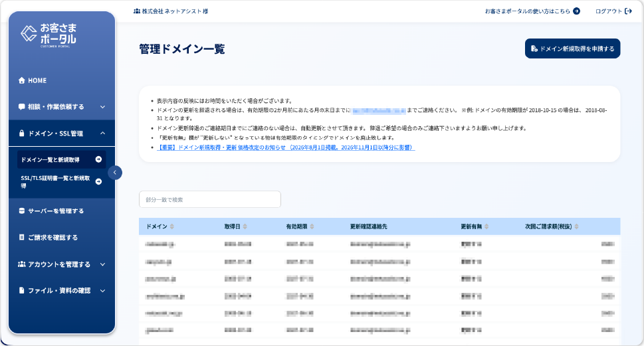644x346 pixels.
Task: Click the 株式会社ネットアシスト様 account name
Action: [175, 11]
